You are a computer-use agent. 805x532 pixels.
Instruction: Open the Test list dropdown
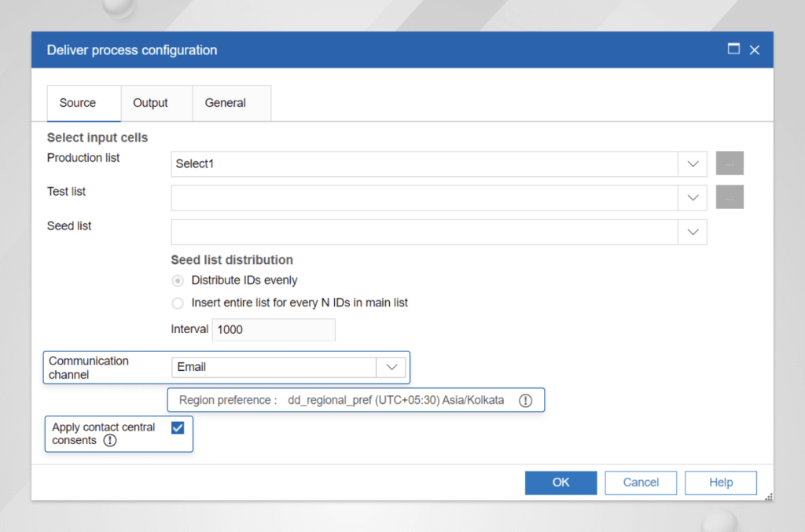(693, 197)
